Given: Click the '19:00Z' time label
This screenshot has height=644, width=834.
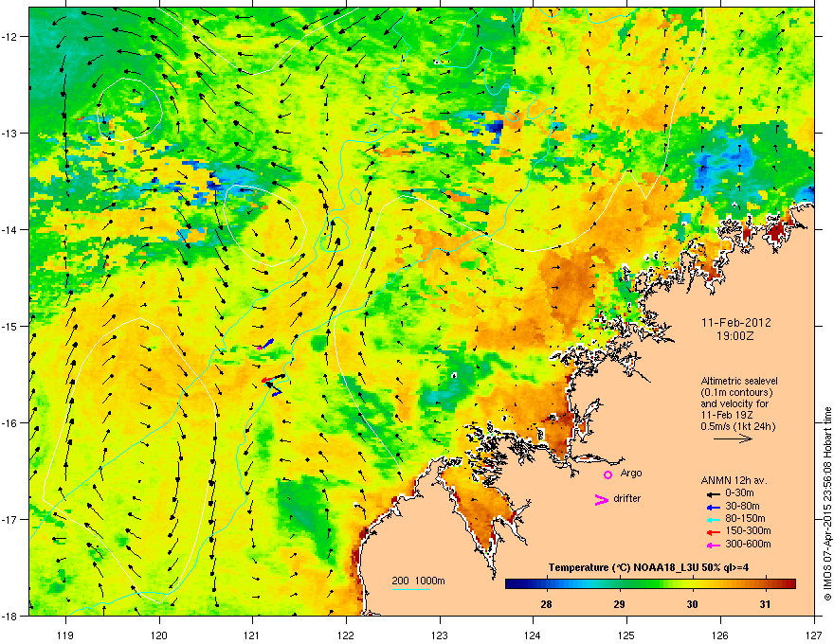Looking at the screenshot, I should [735, 336].
